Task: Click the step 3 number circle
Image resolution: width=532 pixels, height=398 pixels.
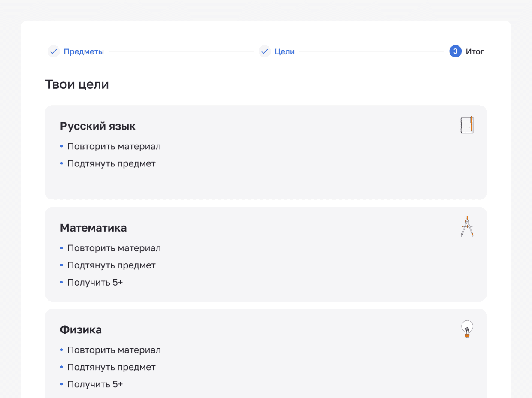Action: coord(455,51)
